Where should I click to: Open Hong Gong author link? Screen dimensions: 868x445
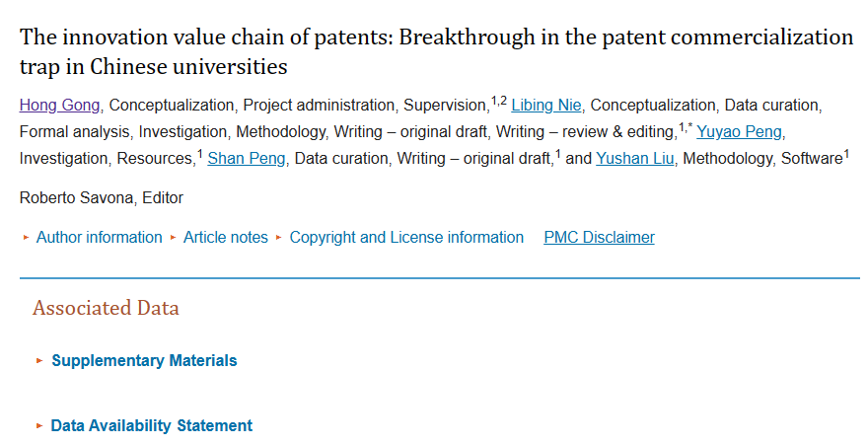point(60,106)
